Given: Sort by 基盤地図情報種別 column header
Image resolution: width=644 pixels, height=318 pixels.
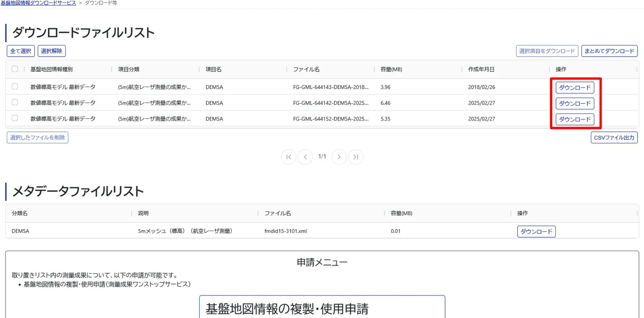Looking at the screenshot, I should (x=52, y=69).
